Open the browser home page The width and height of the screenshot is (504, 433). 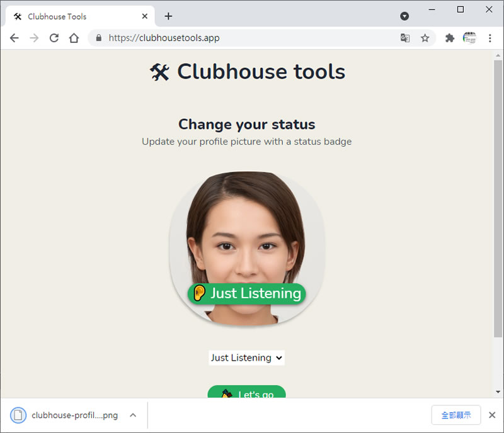tap(74, 38)
